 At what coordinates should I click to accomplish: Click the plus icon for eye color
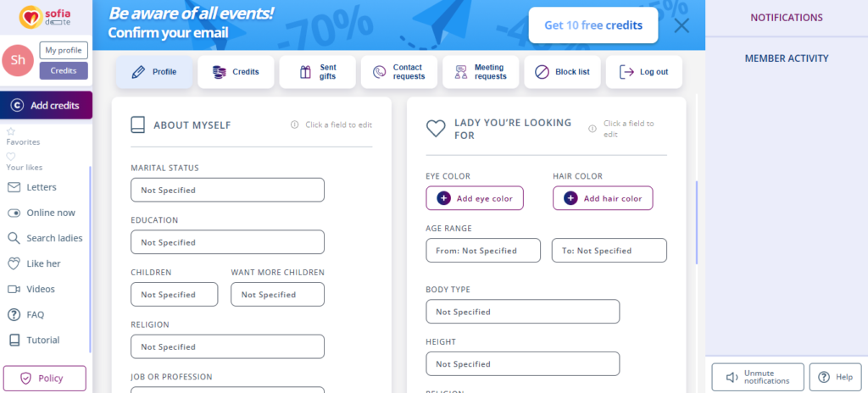tap(443, 198)
